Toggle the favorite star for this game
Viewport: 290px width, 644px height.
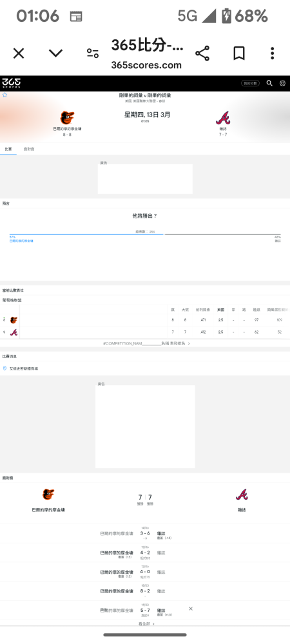pyautogui.click(x=5, y=95)
